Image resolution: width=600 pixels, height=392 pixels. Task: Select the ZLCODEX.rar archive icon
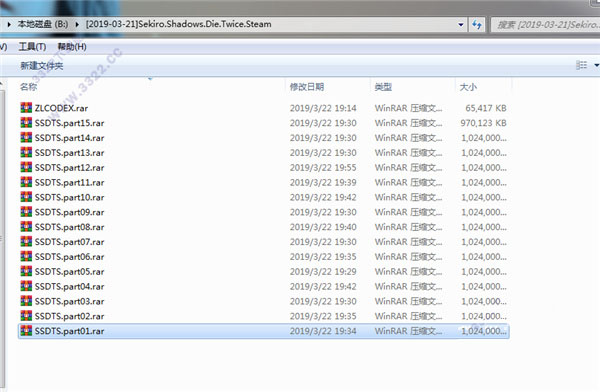tap(26, 108)
